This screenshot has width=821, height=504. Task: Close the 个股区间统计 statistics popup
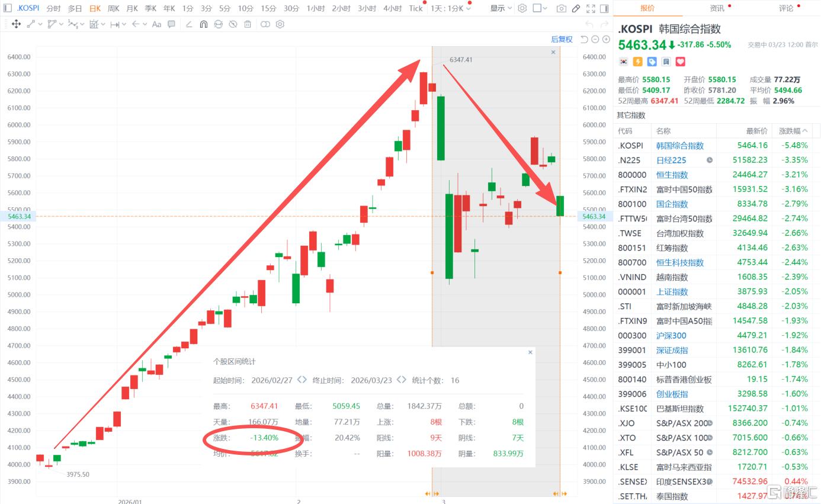530,352
